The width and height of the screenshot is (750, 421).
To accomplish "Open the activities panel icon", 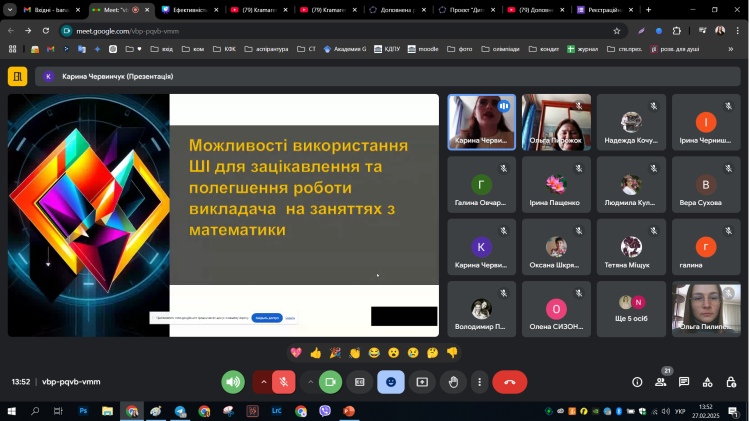I will (x=709, y=381).
